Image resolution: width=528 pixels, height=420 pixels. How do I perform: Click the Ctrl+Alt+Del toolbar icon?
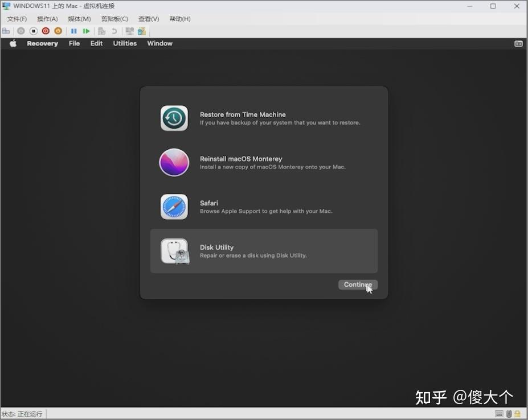6,31
